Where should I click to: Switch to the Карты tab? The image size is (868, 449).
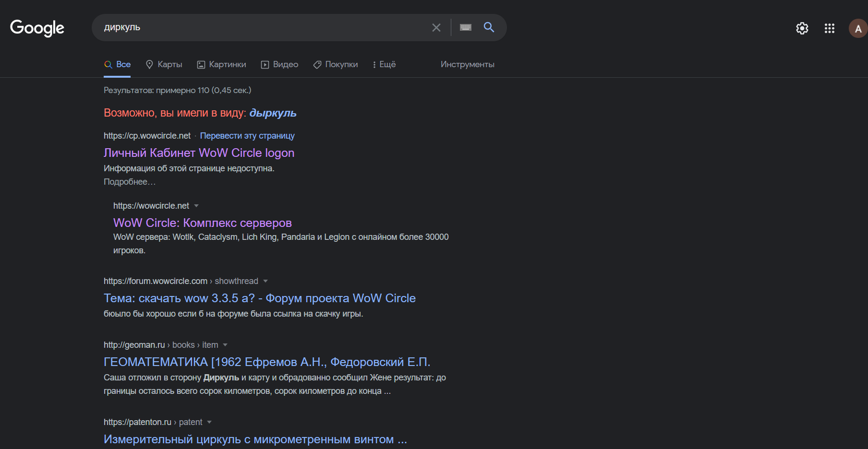tap(164, 64)
